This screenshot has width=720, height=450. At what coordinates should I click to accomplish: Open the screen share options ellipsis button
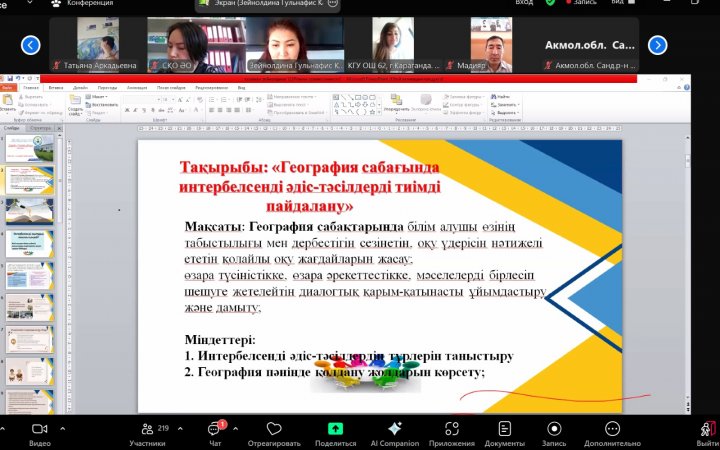click(332, 3)
